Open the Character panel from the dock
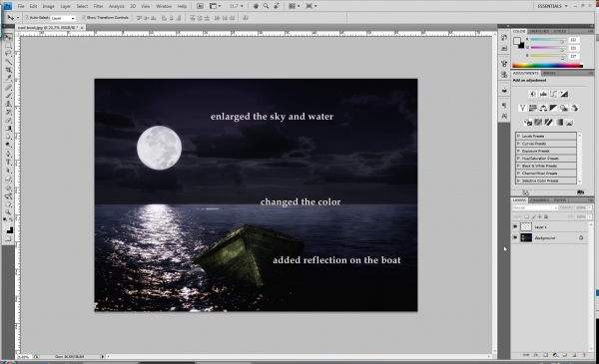 (504, 116)
